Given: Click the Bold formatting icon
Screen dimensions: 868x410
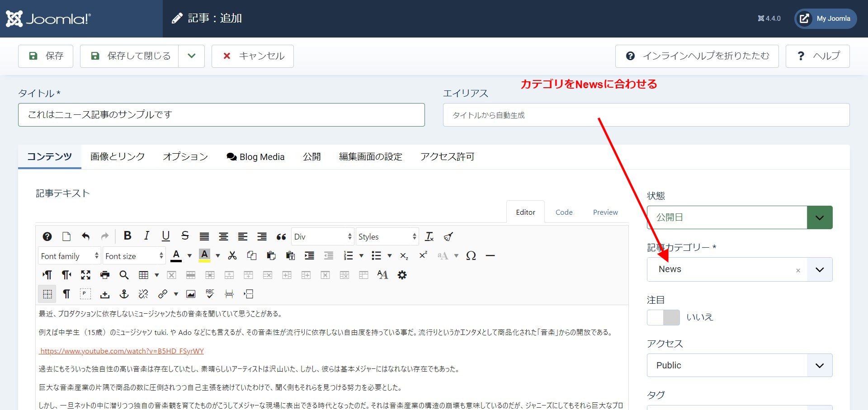Looking at the screenshot, I should pos(127,236).
